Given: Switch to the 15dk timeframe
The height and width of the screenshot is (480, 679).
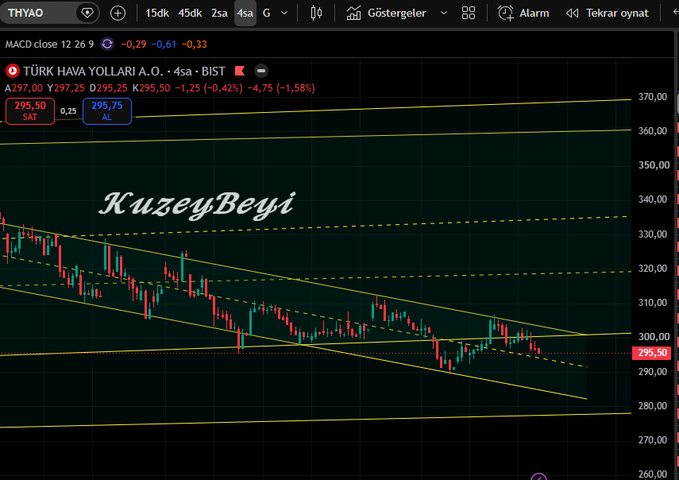Looking at the screenshot, I should tap(157, 13).
